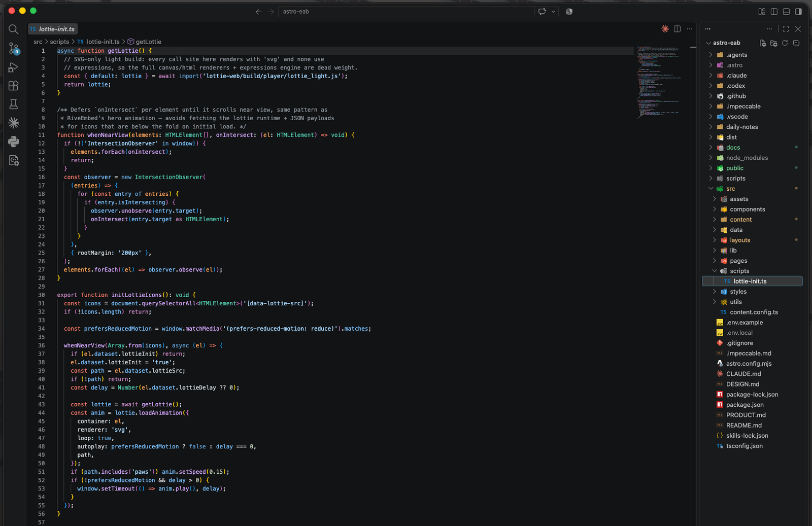
Task: Open the chat dropdown arrow in title bar
Action: 553,11
